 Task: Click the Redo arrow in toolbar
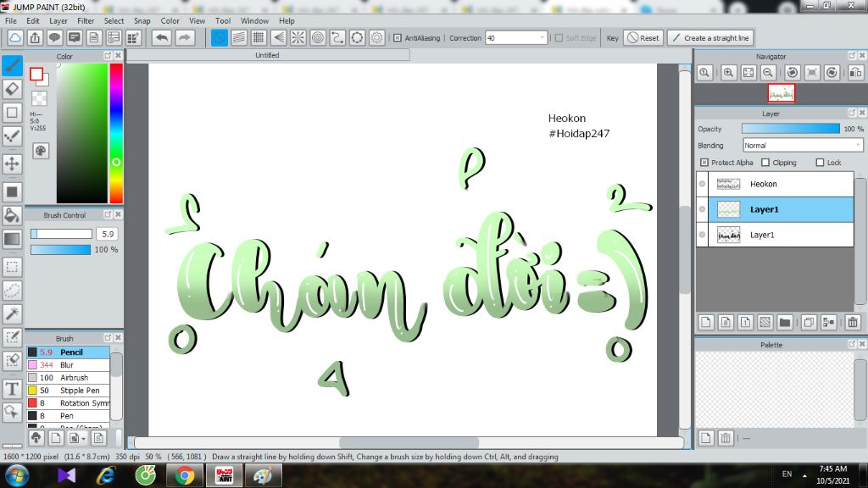pyautogui.click(x=184, y=37)
